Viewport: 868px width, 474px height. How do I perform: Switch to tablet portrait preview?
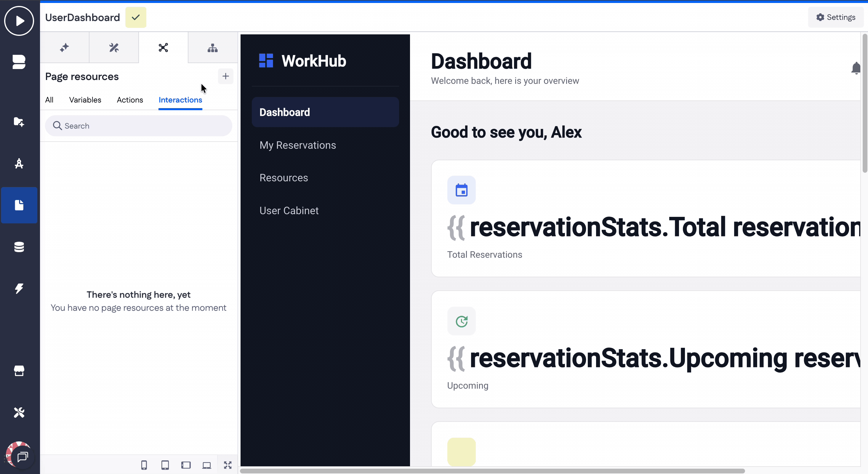point(165,465)
